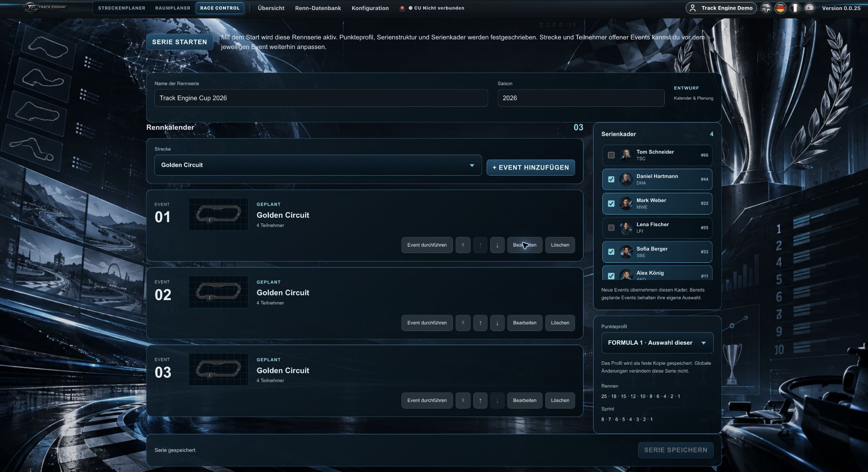Viewport: 868px width, 472px height.
Task: Click the Track Engine logo
Action: (x=45, y=8)
